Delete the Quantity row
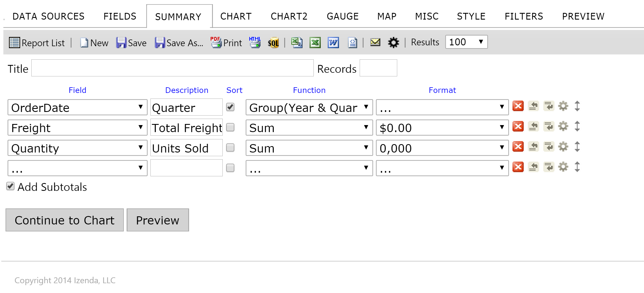 pyautogui.click(x=518, y=146)
